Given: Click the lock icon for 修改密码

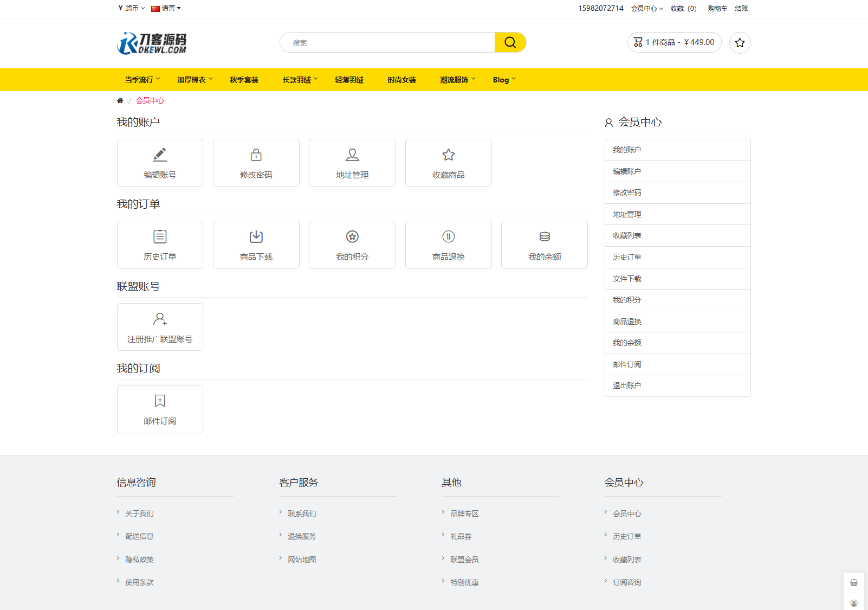Looking at the screenshot, I should [256, 155].
